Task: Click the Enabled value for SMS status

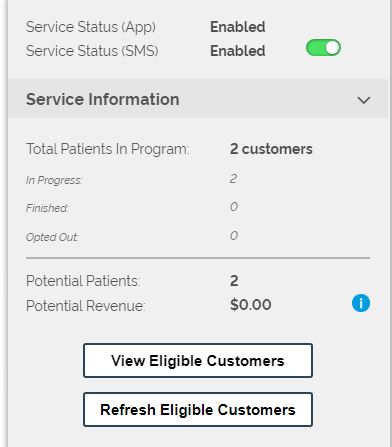Action: coord(238,51)
